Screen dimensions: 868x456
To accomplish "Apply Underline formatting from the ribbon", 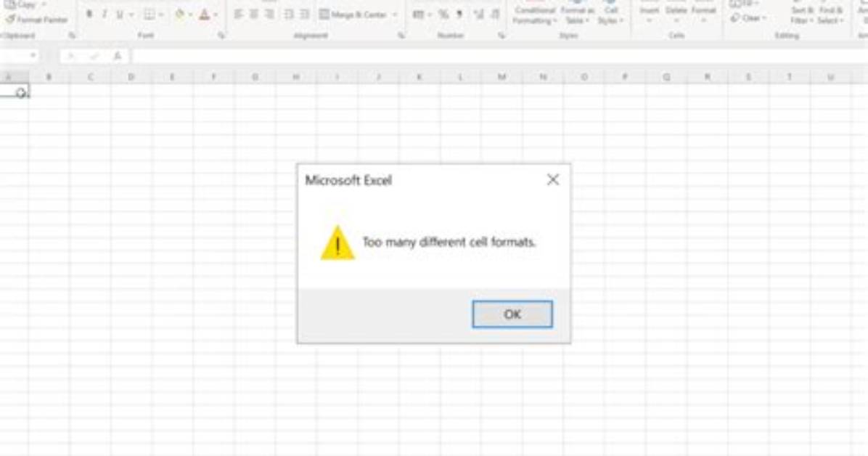I will click(x=120, y=15).
